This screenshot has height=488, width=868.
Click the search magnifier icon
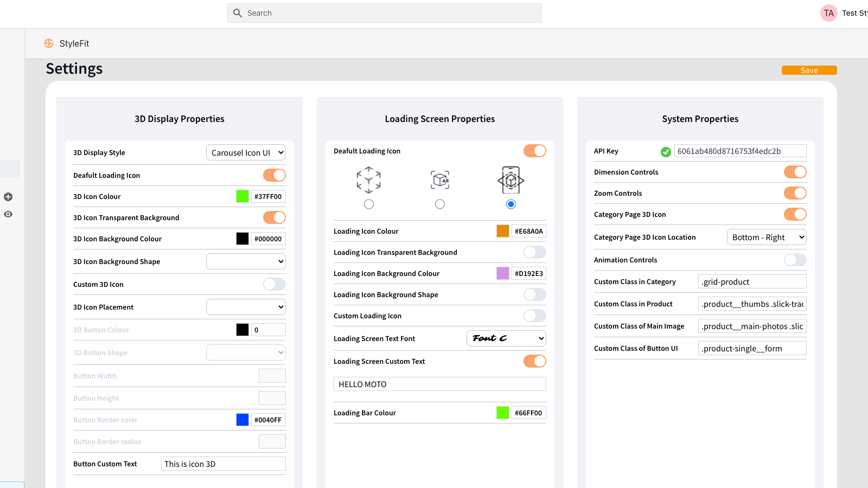tap(238, 13)
